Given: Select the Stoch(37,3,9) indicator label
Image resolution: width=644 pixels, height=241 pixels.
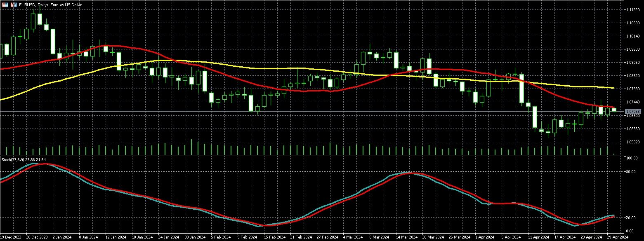Looking at the screenshot, I should (20, 159).
